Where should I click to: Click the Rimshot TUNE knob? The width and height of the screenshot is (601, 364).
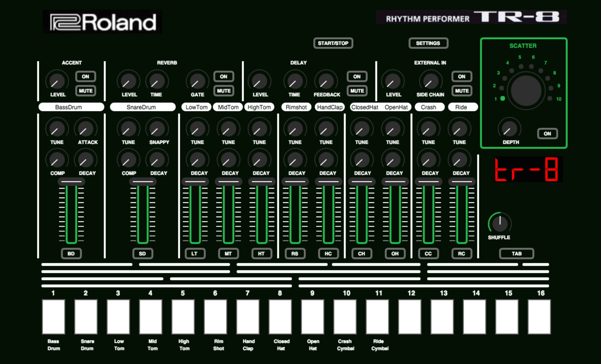point(295,129)
